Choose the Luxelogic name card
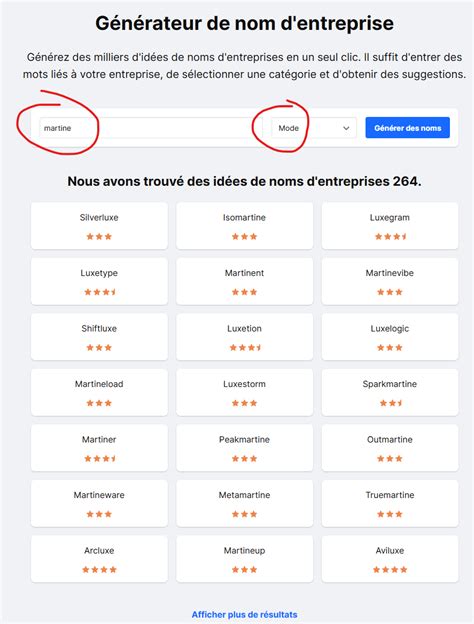Viewport: 474px width, 624px height. point(390,337)
